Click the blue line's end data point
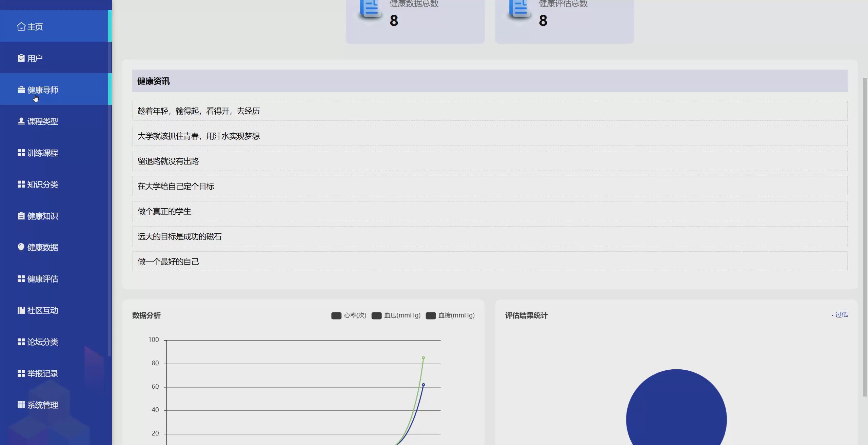The image size is (868, 445). tap(423, 385)
